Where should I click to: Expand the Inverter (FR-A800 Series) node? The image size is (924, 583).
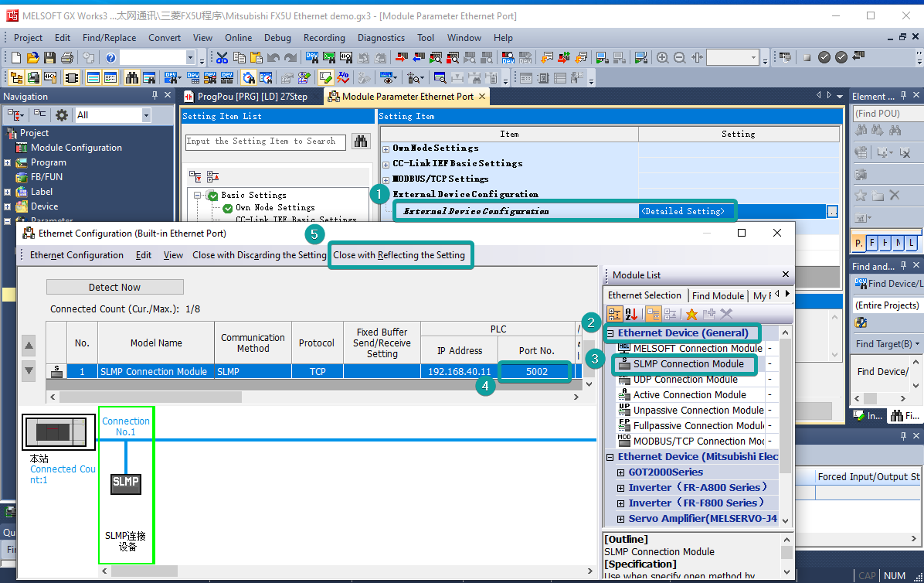pyautogui.click(x=621, y=488)
